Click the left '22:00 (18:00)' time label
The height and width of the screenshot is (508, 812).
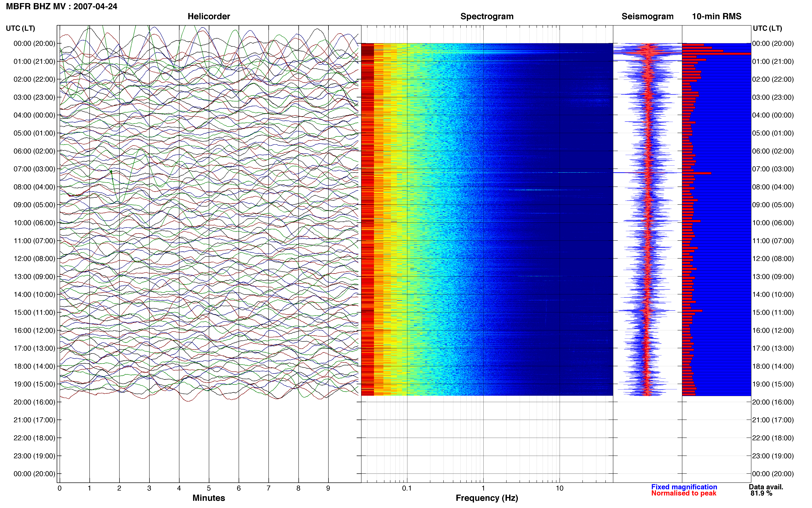click(x=34, y=438)
